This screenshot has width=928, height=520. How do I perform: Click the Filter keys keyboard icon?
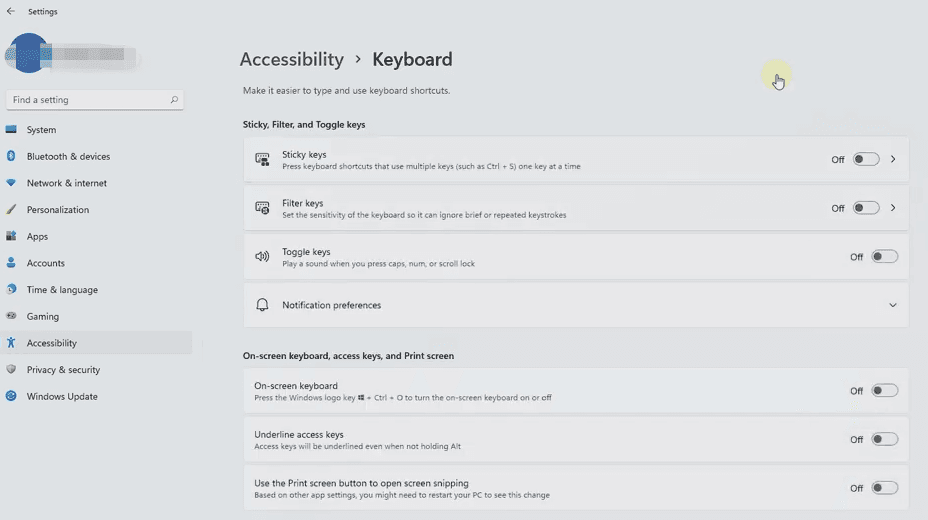point(262,208)
